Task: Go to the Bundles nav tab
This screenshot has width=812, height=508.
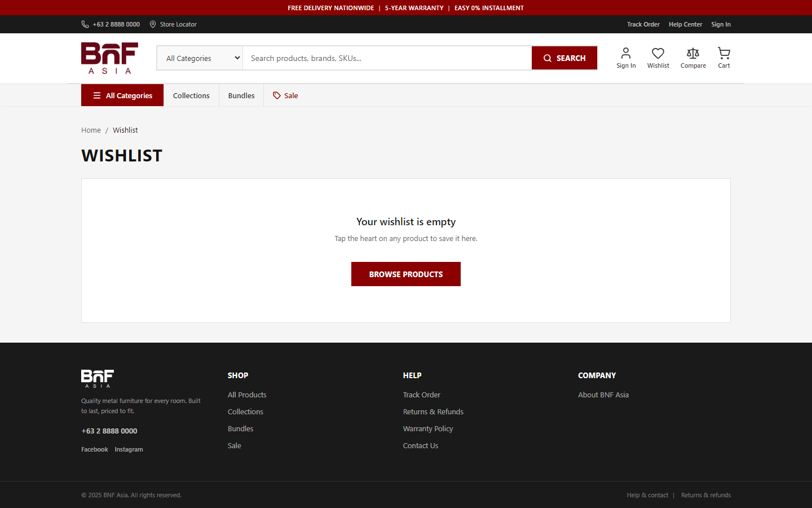Action: tap(241, 95)
